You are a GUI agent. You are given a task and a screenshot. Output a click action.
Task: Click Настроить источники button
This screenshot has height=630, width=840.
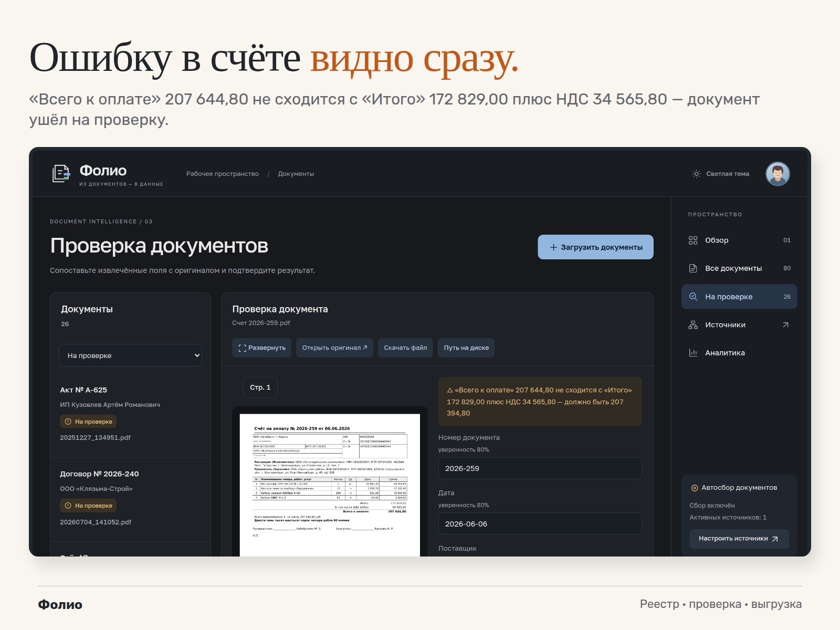point(739,539)
